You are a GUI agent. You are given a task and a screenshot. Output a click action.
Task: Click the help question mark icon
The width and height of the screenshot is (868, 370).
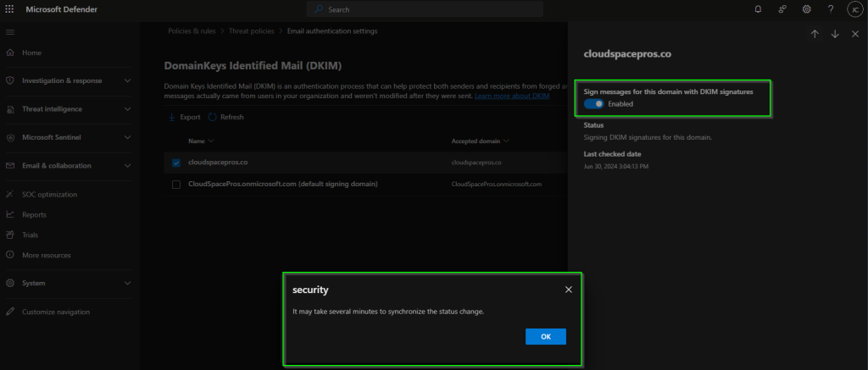click(x=831, y=9)
